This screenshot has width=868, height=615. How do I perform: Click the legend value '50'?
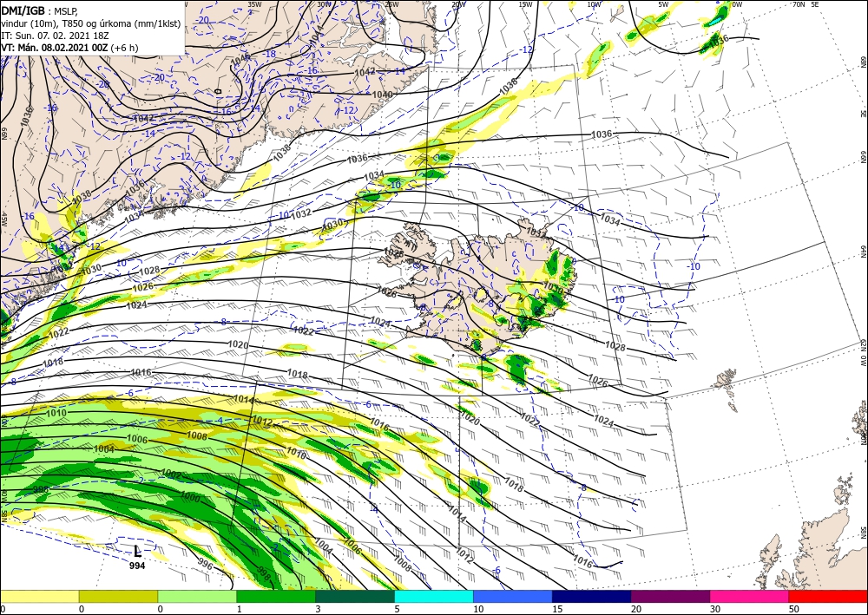pos(794,609)
